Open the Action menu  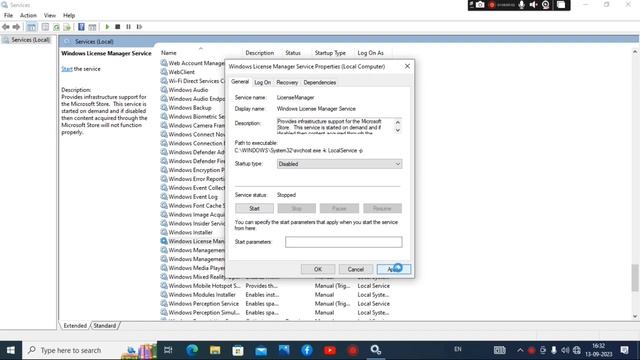point(28,16)
